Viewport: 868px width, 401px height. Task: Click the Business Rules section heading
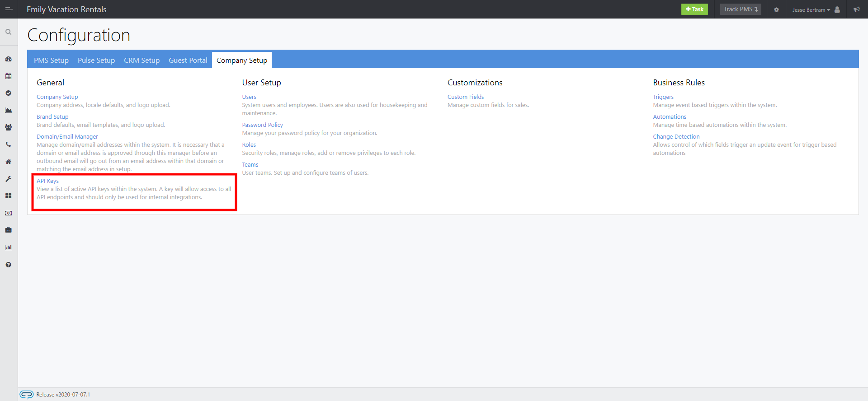[679, 82]
